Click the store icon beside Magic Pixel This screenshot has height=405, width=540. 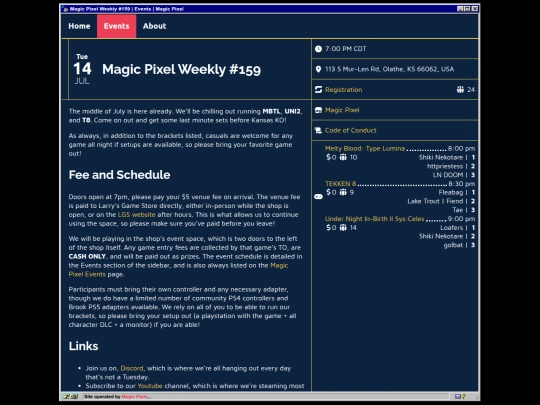(318, 110)
